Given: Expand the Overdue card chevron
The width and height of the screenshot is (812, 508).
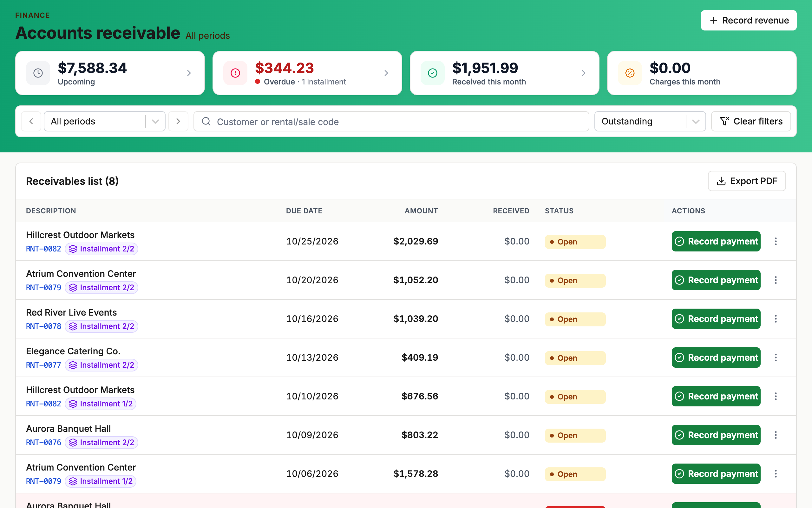Looking at the screenshot, I should pyautogui.click(x=386, y=73).
